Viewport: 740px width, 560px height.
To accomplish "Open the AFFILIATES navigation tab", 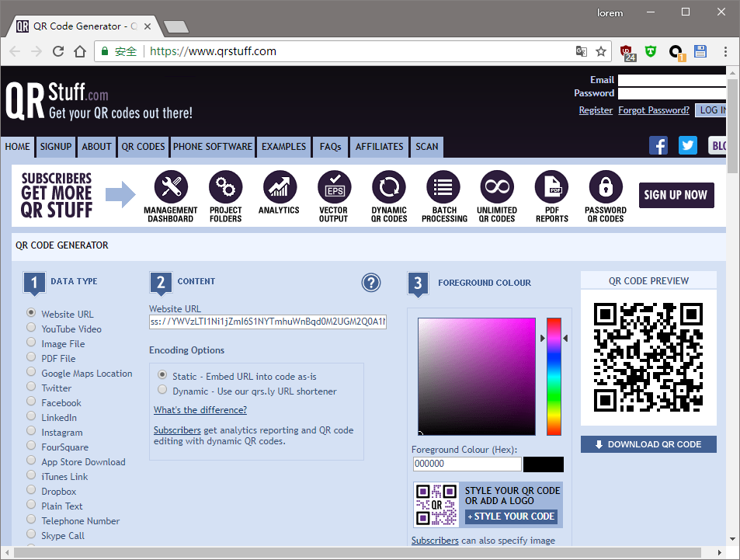I will click(x=380, y=147).
